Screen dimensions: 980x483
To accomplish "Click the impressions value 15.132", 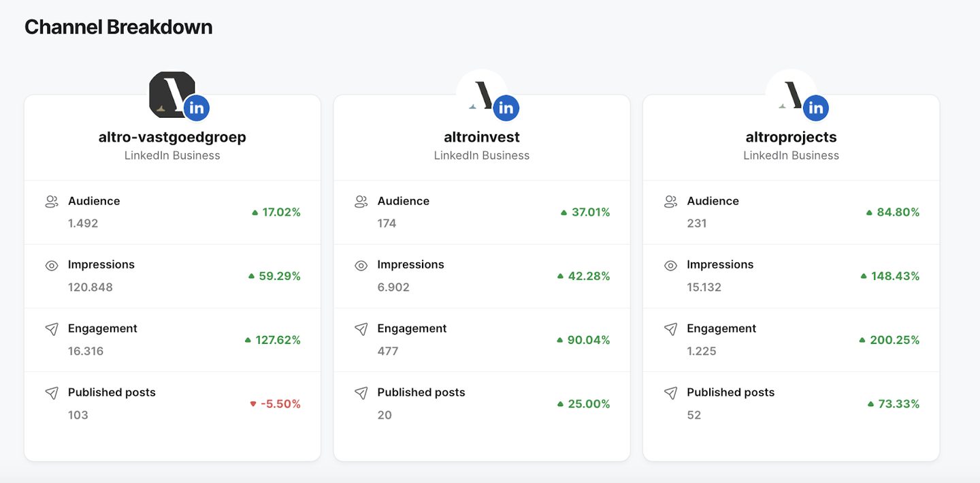I will (704, 287).
